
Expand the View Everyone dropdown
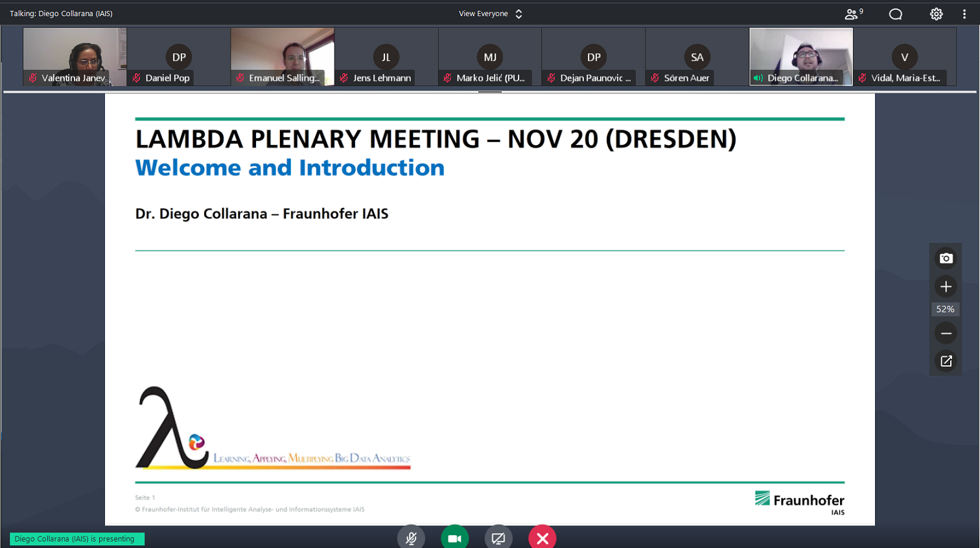point(491,14)
